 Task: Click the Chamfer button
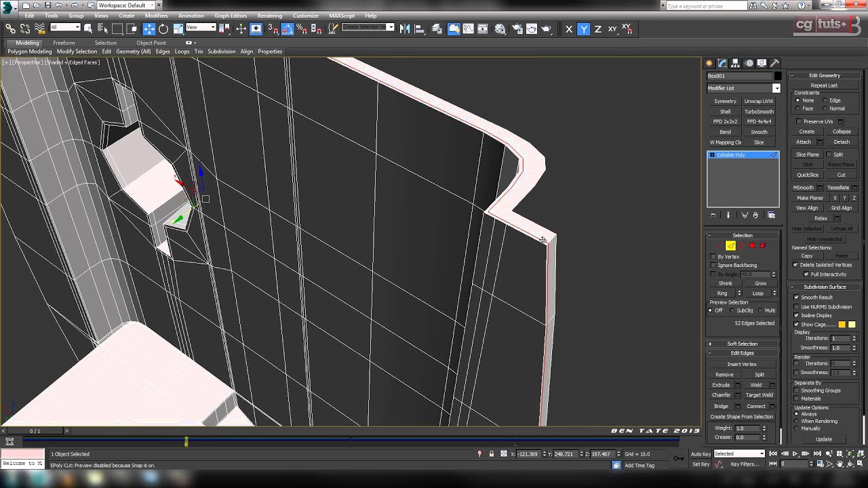(722, 395)
